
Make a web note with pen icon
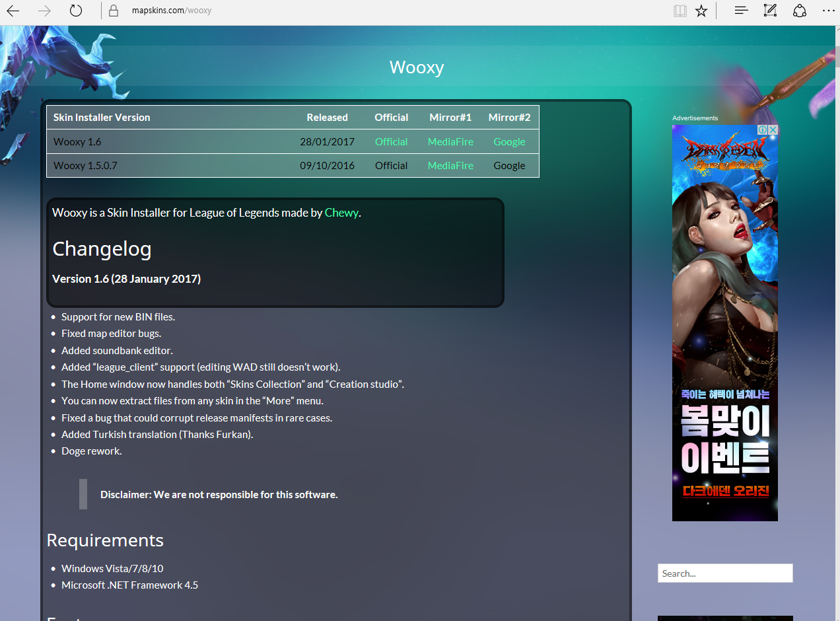click(x=770, y=11)
